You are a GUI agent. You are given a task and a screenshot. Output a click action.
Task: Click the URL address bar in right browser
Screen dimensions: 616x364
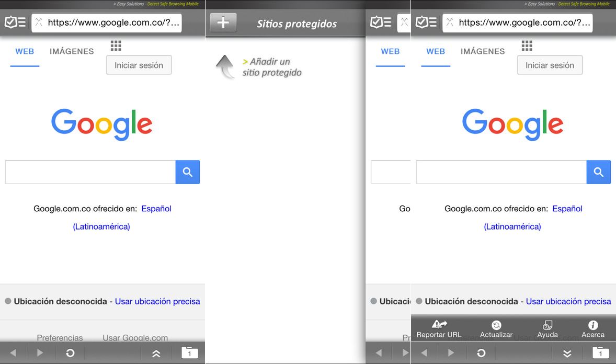click(x=517, y=23)
